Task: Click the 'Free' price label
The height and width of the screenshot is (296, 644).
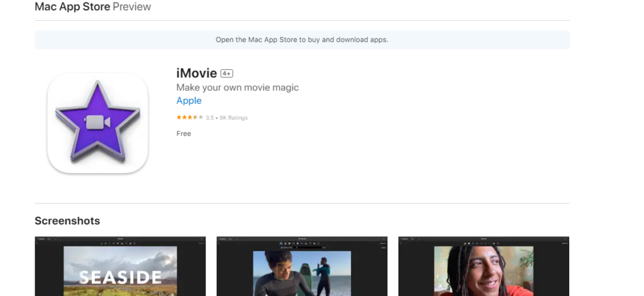Action: (184, 134)
